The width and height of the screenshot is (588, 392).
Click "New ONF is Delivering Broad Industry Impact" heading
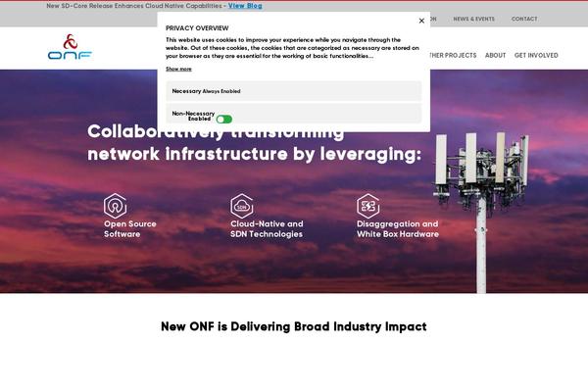tap(294, 326)
